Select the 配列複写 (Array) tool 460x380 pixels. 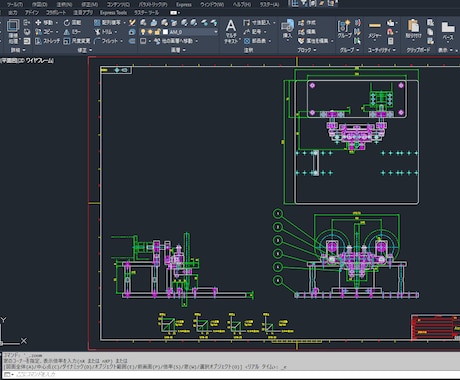click(107, 23)
